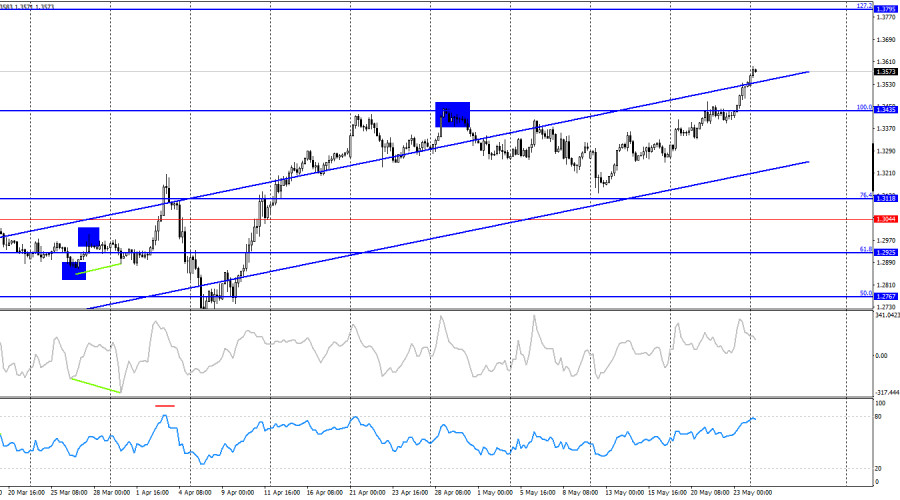Click the 1.3690 price axis value
This screenshot has height=500, width=900.
[x=886, y=40]
